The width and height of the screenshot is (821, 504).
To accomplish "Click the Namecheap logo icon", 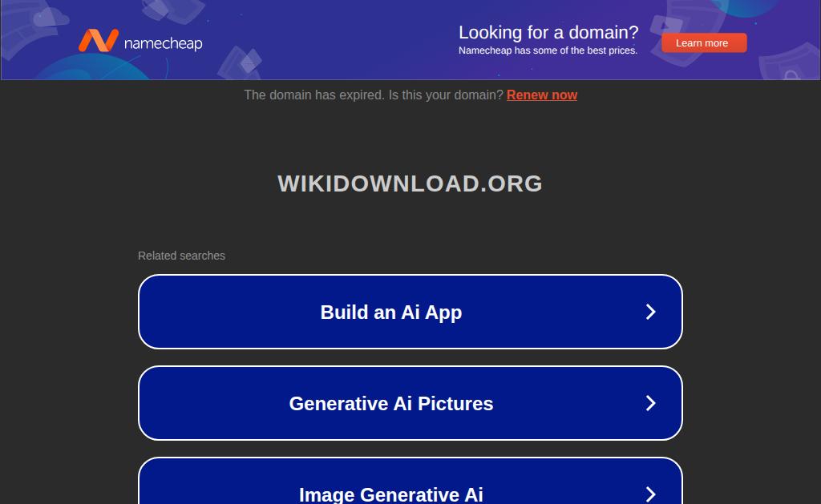I will click(x=99, y=40).
